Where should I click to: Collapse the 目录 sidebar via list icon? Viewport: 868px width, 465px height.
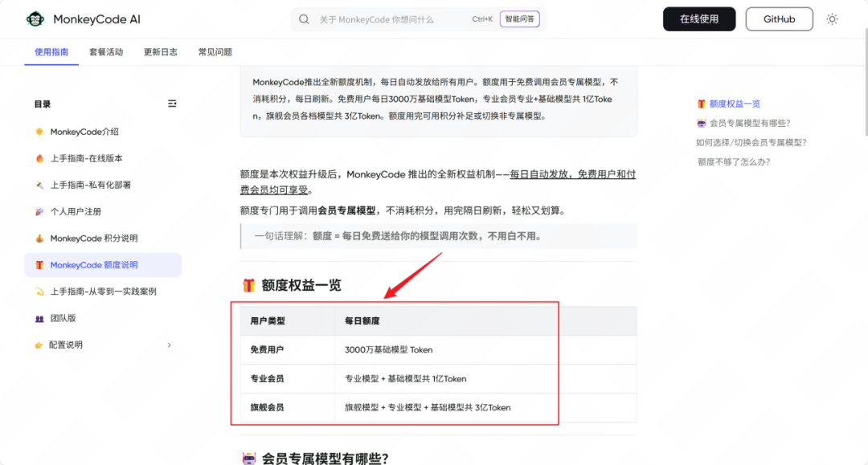pyautogui.click(x=172, y=104)
